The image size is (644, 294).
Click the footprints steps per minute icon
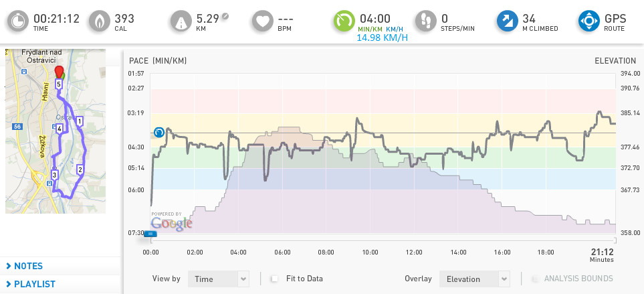[425, 21]
